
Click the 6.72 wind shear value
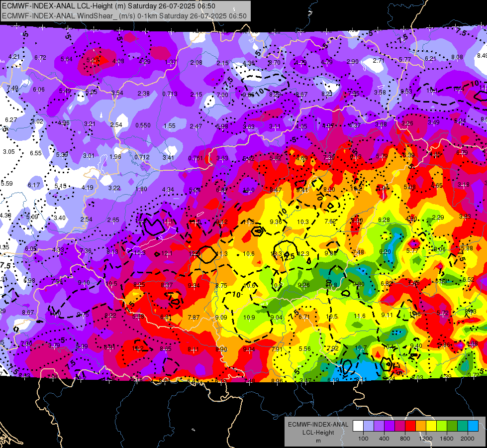(x=40, y=58)
